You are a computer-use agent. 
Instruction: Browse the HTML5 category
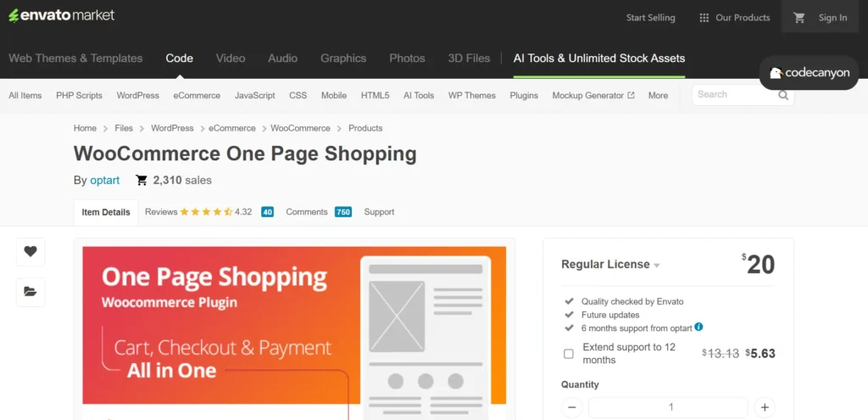(375, 95)
